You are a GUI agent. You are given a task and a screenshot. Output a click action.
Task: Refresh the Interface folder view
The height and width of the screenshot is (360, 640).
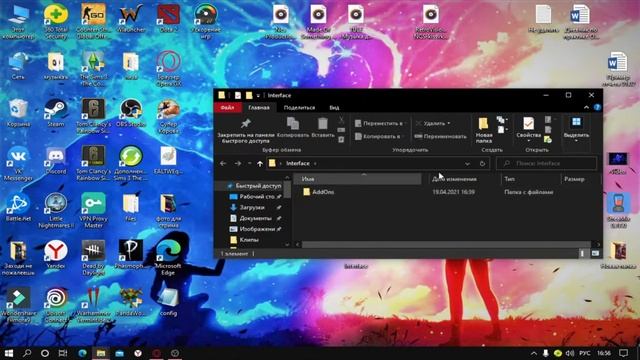click(482, 163)
